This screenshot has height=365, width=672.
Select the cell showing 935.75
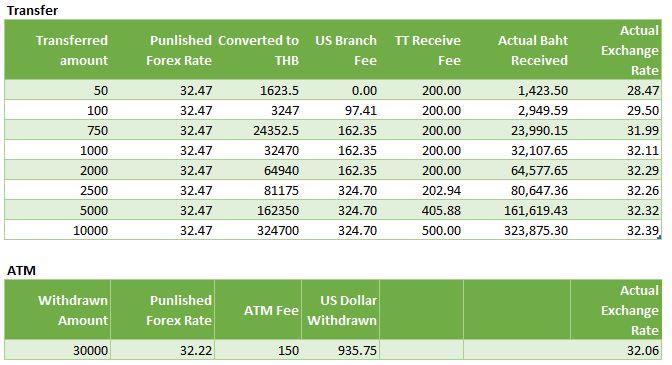point(340,350)
